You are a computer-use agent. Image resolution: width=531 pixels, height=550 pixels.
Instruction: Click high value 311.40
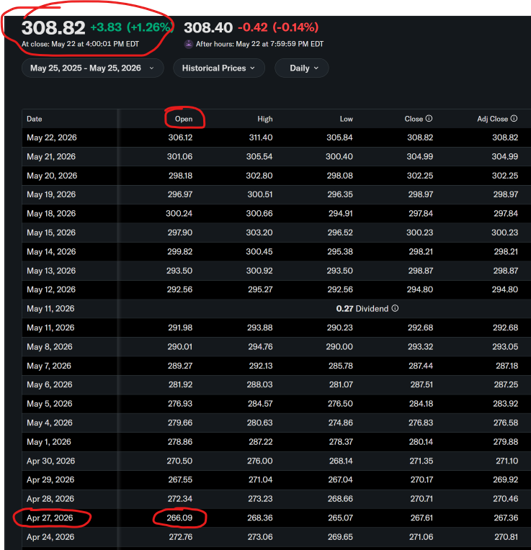click(x=261, y=138)
